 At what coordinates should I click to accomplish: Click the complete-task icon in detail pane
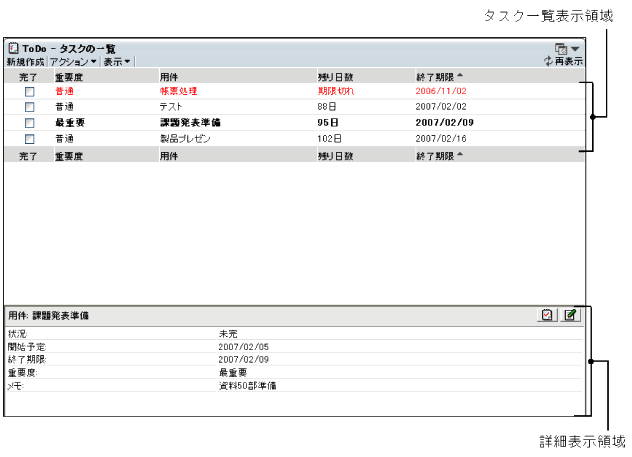tap(547, 315)
